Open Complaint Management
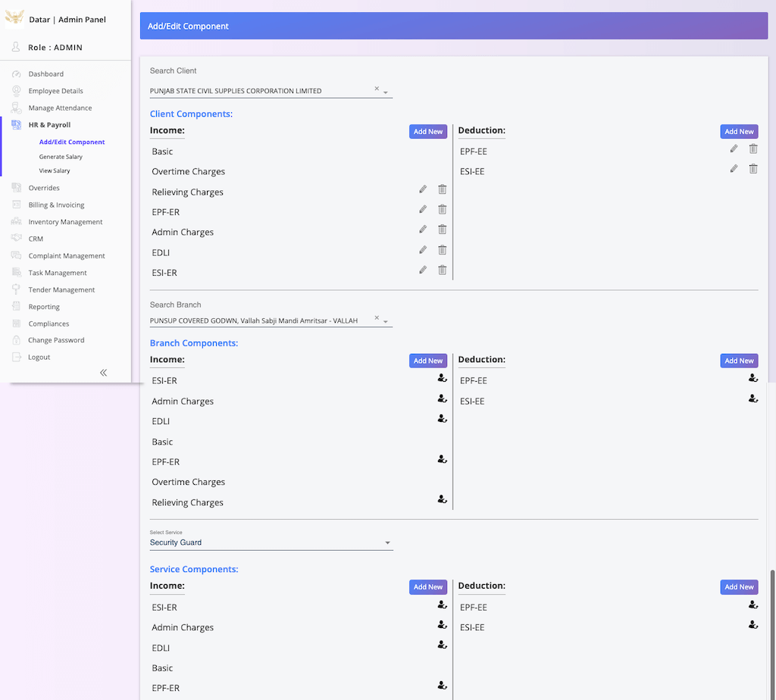This screenshot has height=700, width=776. click(67, 256)
